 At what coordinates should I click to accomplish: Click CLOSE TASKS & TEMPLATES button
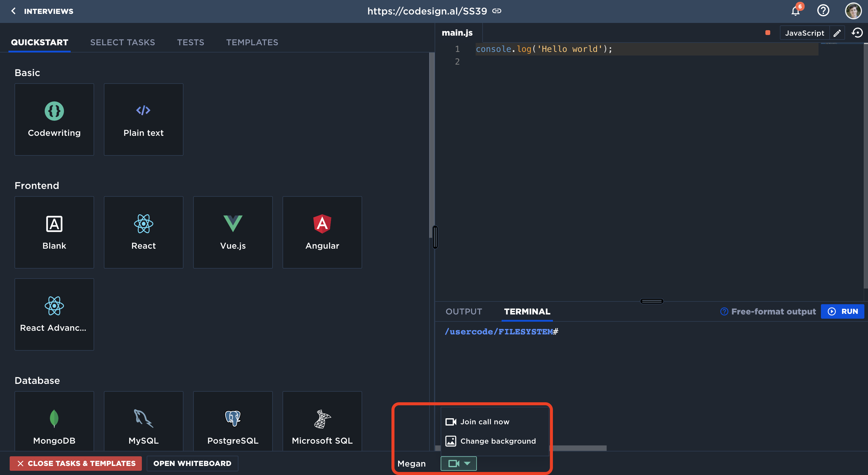coord(76,464)
